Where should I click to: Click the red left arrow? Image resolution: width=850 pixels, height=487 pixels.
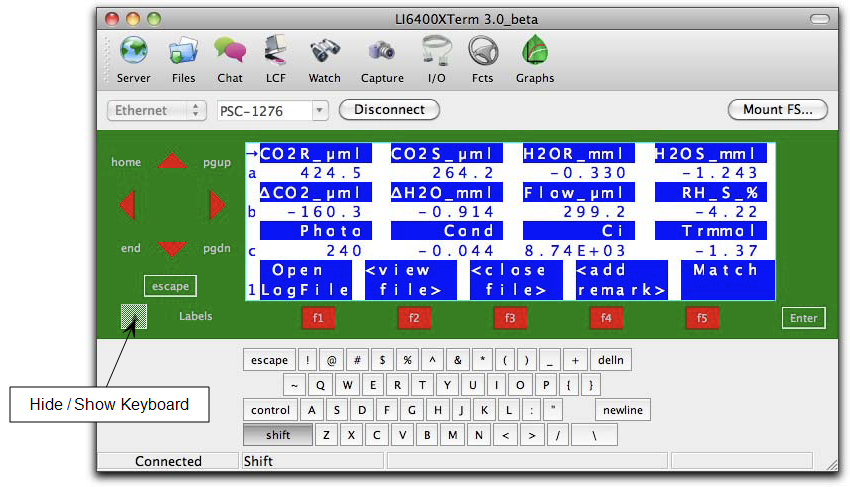point(127,205)
